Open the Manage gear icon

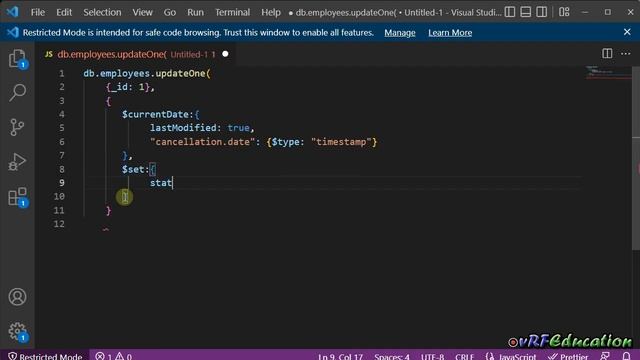point(17,331)
